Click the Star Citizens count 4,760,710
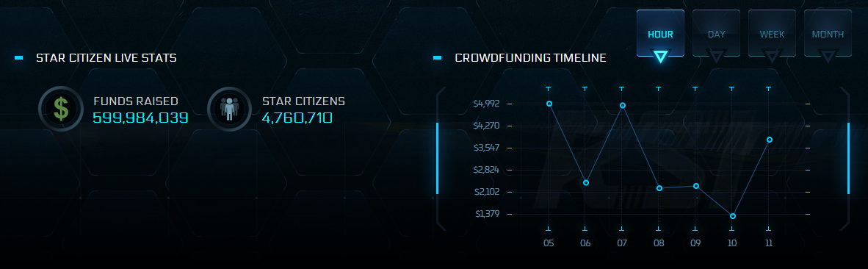The image size is (868, 269). coord(297,118)
